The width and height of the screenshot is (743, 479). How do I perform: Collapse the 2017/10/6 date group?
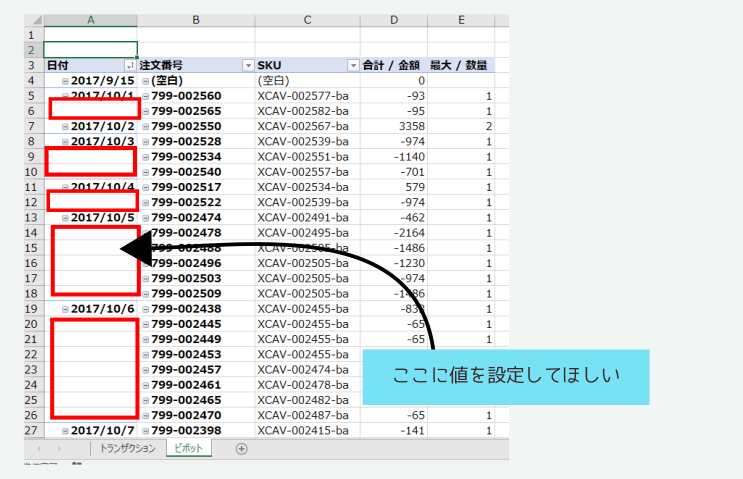pos(65,309)
